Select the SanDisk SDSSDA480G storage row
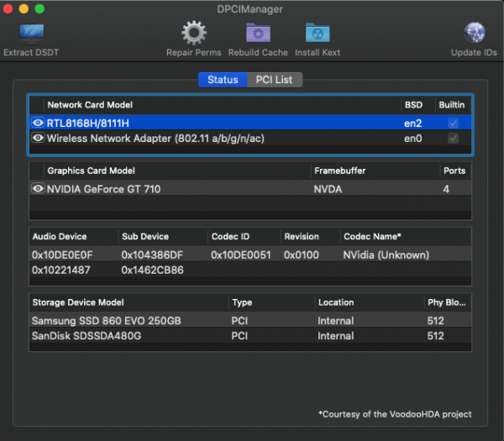 click(x=87, y=336)
